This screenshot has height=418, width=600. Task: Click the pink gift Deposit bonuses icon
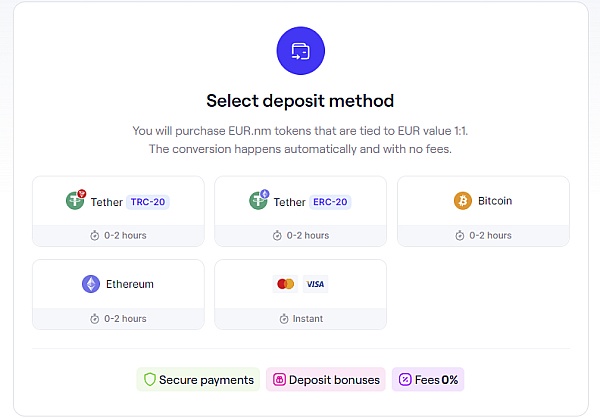[x=279, y=379]
